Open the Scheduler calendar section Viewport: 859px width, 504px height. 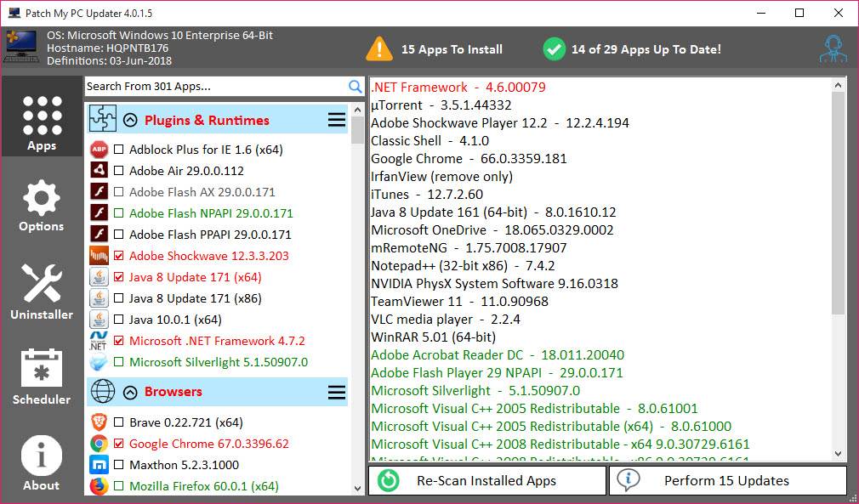point(42,377)
